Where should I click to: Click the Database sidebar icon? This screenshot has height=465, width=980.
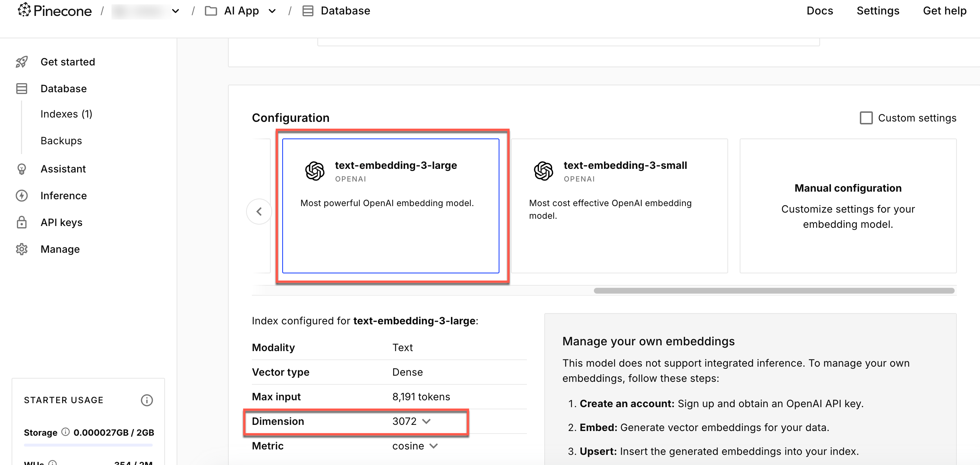tap(22, 89)
